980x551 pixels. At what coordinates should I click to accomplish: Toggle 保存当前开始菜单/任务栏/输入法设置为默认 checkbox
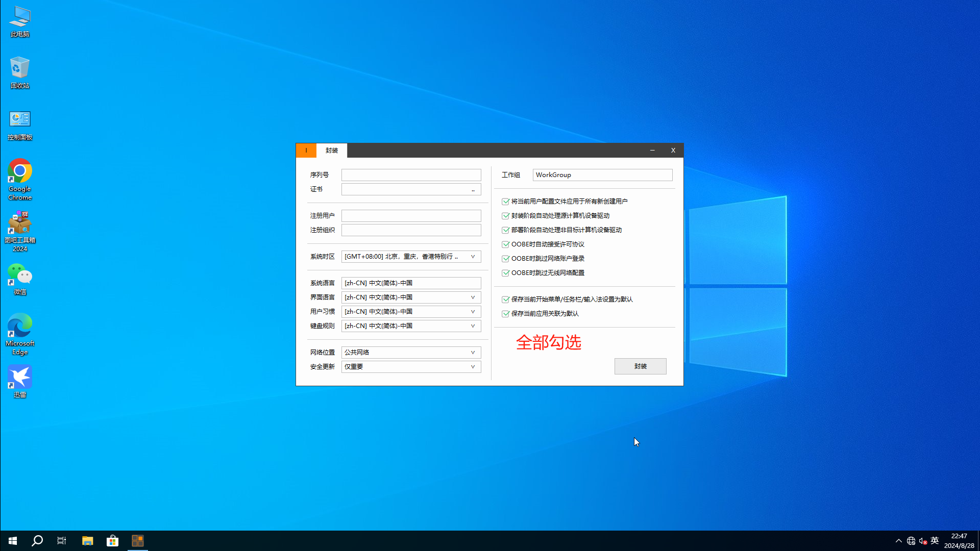coord(505,299)
